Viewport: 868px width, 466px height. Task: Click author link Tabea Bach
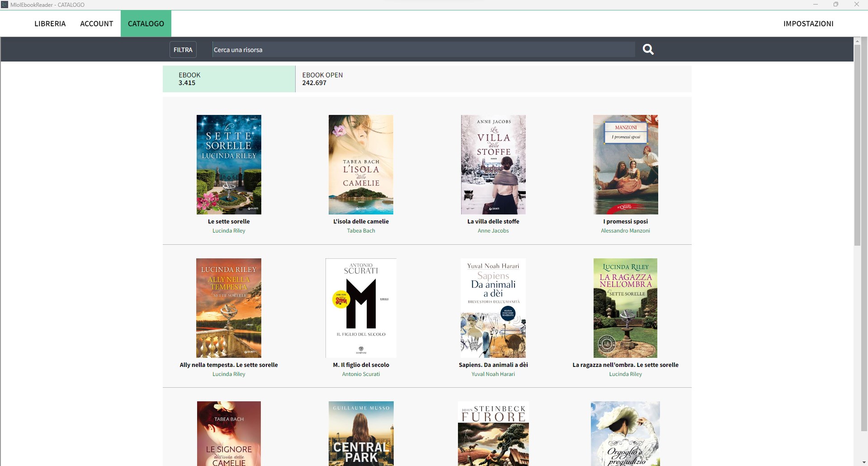coord(361,231)
